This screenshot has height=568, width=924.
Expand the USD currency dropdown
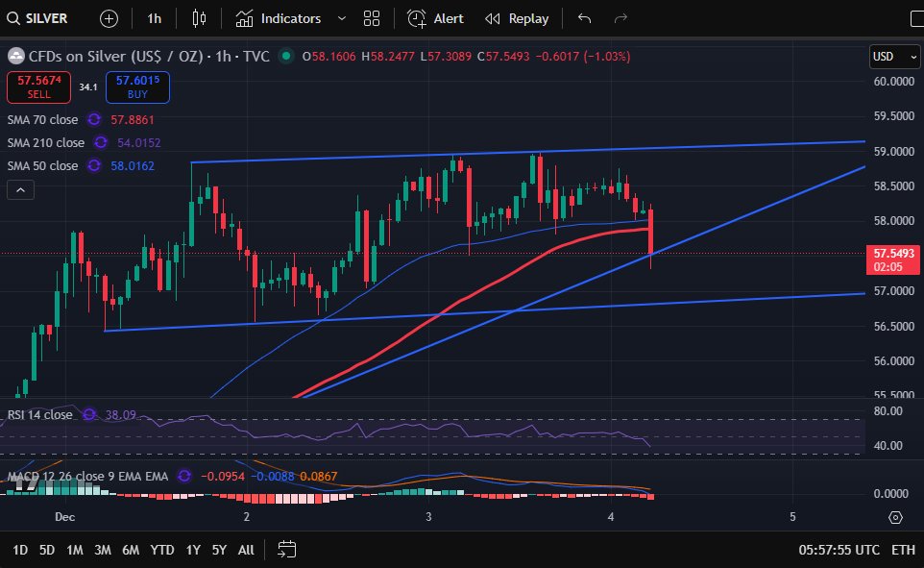[894, 57]
